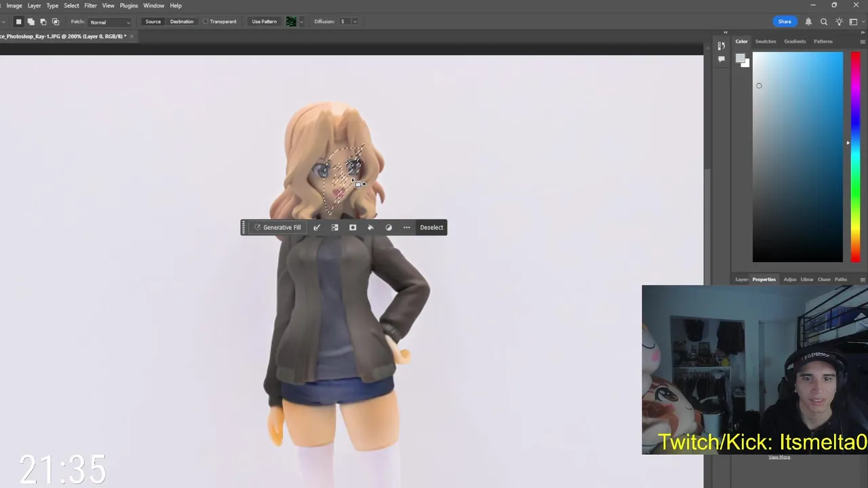Viewport: 868px width, 488px height.
Task: Open the History panel icon
Action: pos(721,47)
